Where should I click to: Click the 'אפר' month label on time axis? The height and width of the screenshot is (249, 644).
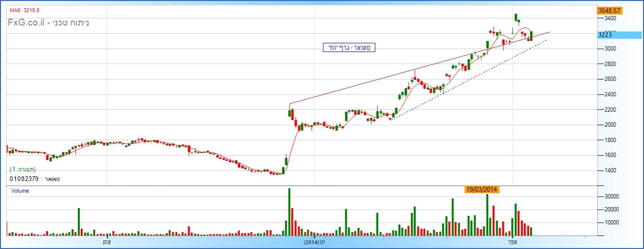click(x=512, y=242)
